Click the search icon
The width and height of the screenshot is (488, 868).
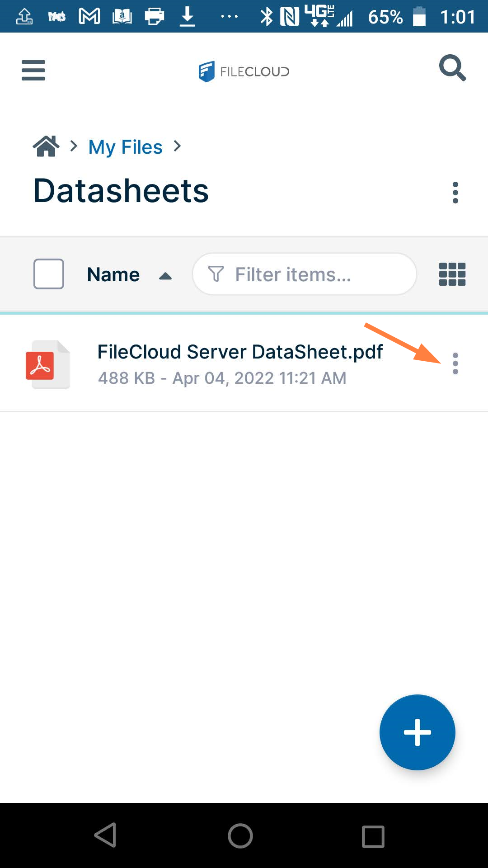click(452, 68)
